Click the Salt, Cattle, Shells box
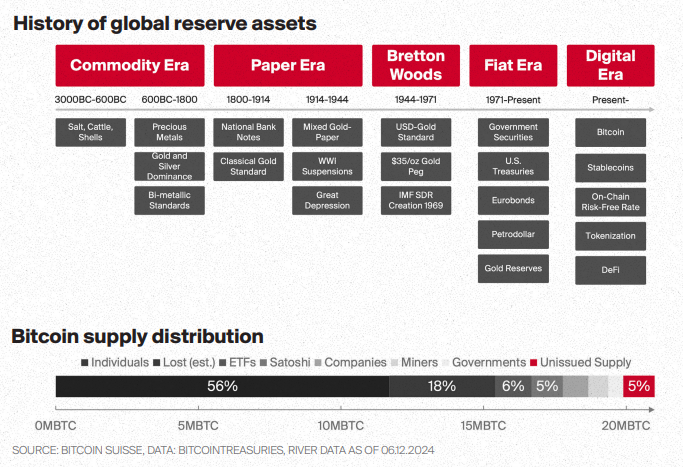Viewport: 683px width, 467px height. click(91, 132)
